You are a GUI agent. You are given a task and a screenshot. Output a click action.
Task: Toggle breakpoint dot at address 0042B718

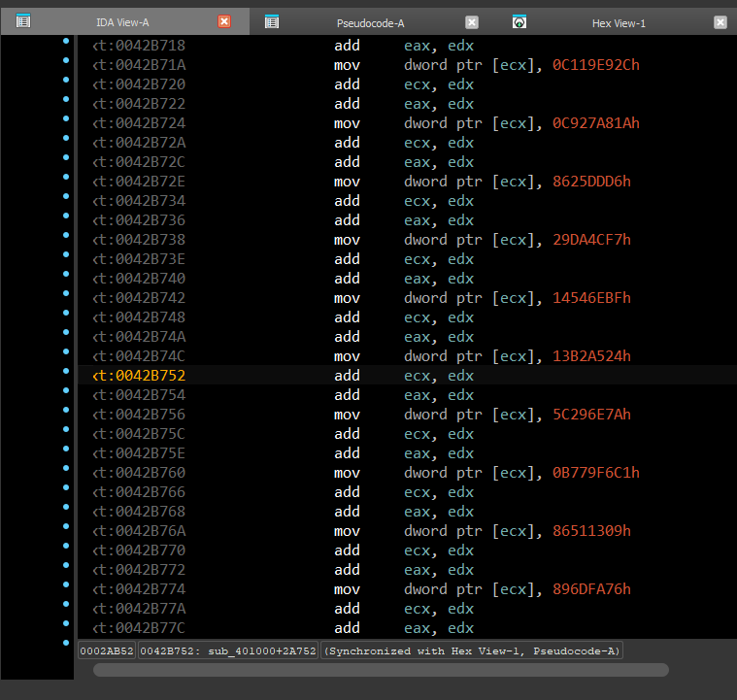point(66,41)
